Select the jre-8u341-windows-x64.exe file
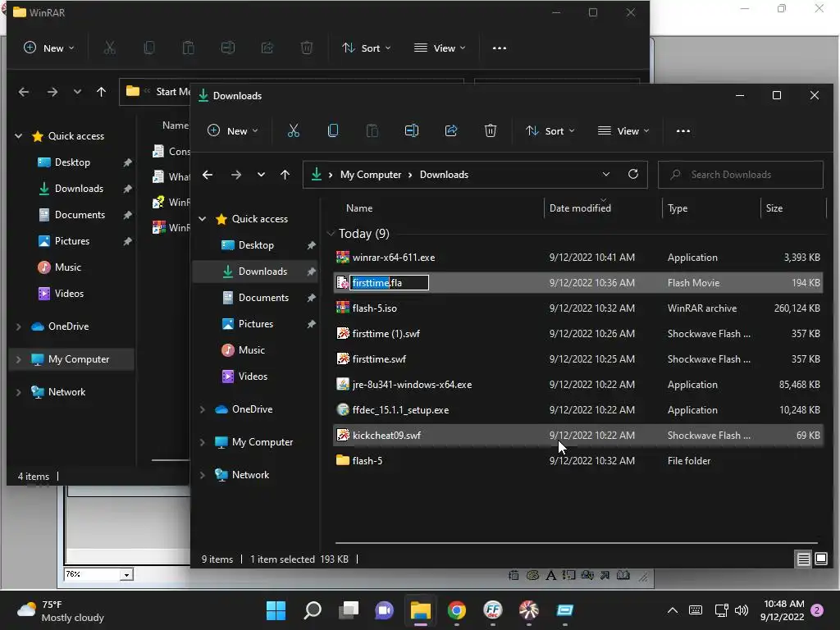 pos(412,385)
